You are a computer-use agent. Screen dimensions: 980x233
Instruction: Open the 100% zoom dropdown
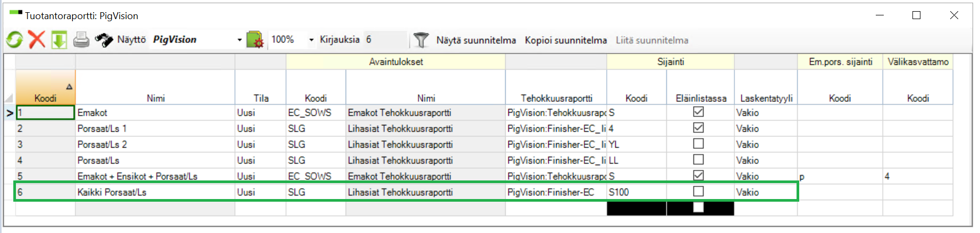311,40
